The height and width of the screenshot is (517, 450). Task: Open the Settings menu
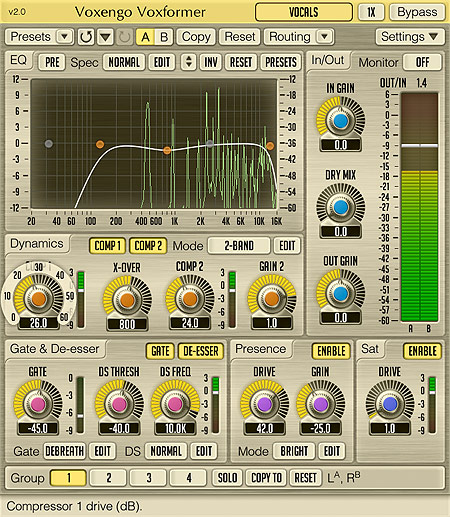410,36
